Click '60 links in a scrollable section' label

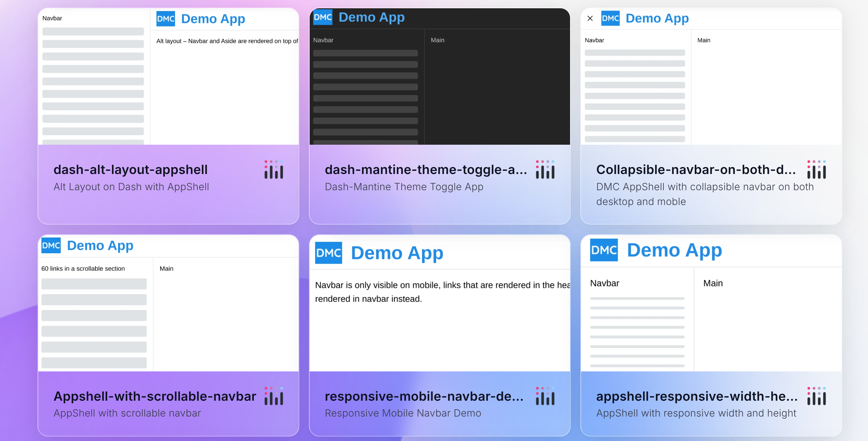tap(83, 268)
